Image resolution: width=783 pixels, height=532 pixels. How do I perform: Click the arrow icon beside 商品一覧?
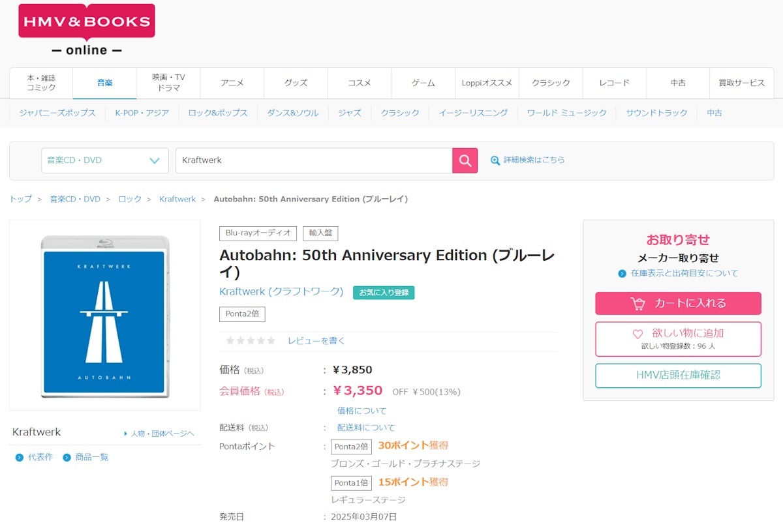coord(67,458)
